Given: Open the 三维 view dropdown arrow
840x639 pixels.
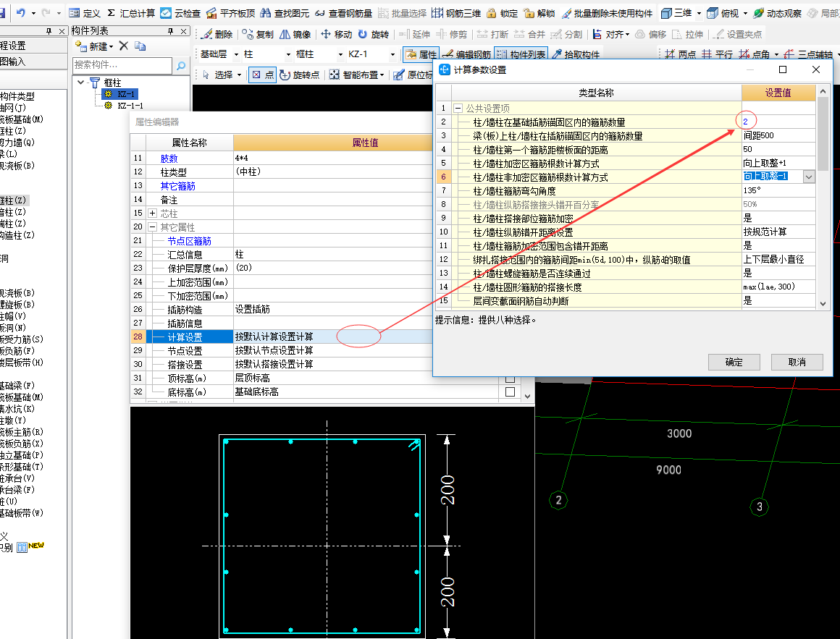Looking at the screenshot, I should [x=699, y=13].
